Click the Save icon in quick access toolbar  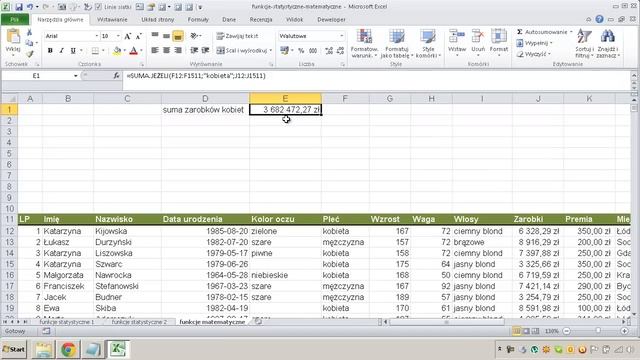point(19,7)
